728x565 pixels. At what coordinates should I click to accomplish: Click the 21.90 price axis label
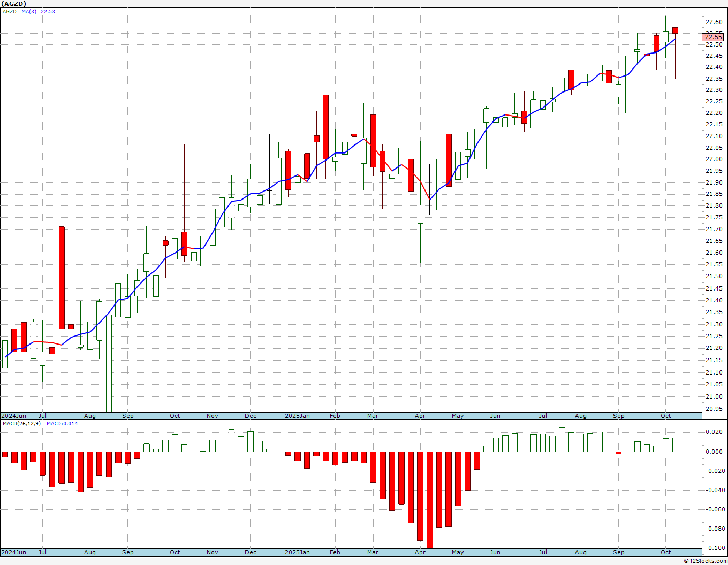[714, 182]
